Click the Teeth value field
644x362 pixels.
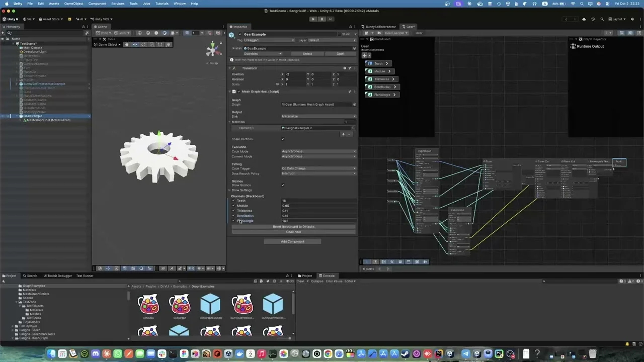318,201
